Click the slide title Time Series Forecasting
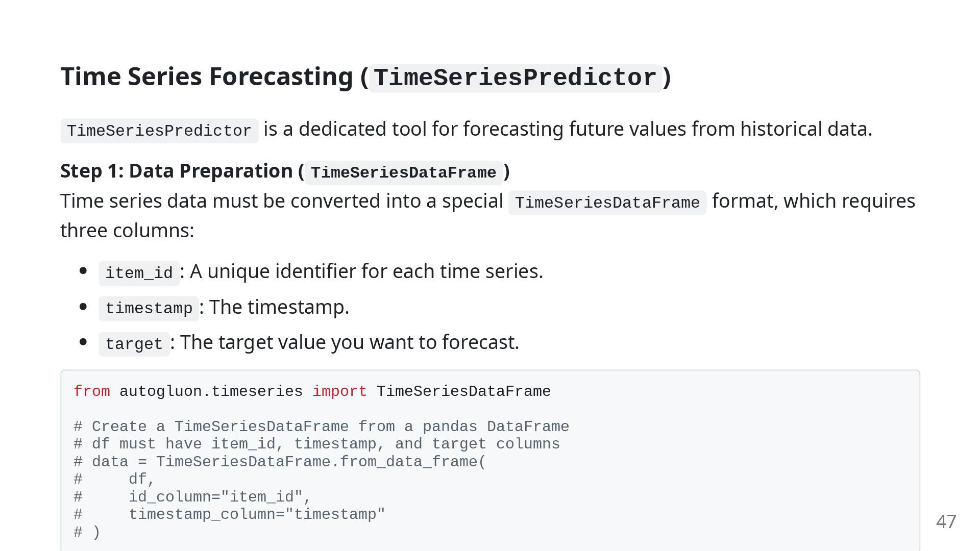 point(365,77)
